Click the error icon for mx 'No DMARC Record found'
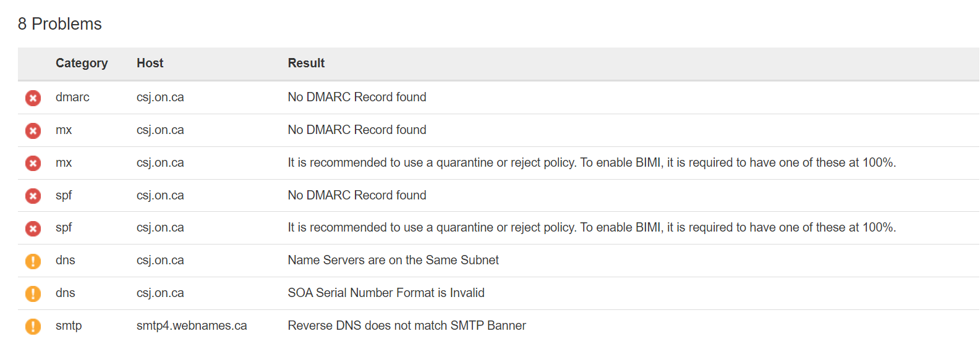The image size is (980, 360). tap(33, 130)
